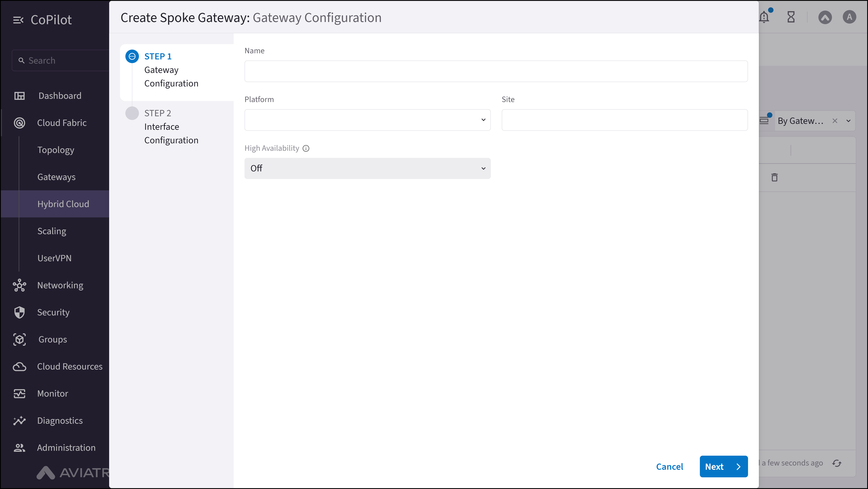Click the Security shield icon
This screenshot has width=868, height=489.
(19, 312)
